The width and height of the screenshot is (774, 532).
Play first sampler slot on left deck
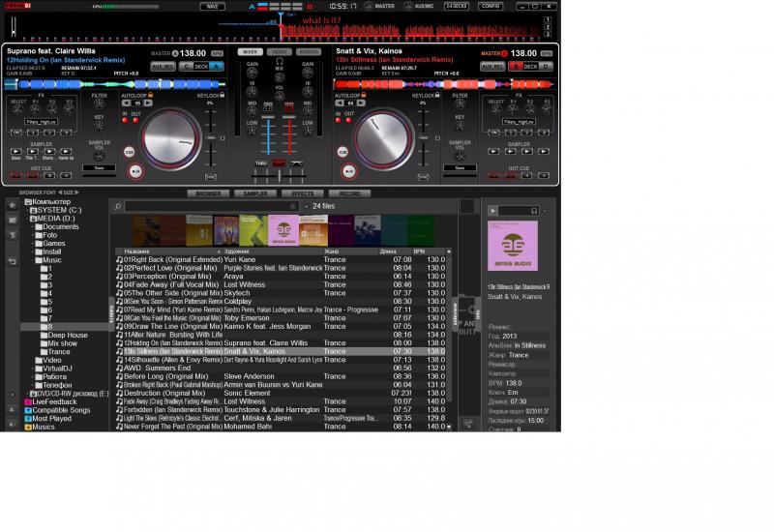16,152
